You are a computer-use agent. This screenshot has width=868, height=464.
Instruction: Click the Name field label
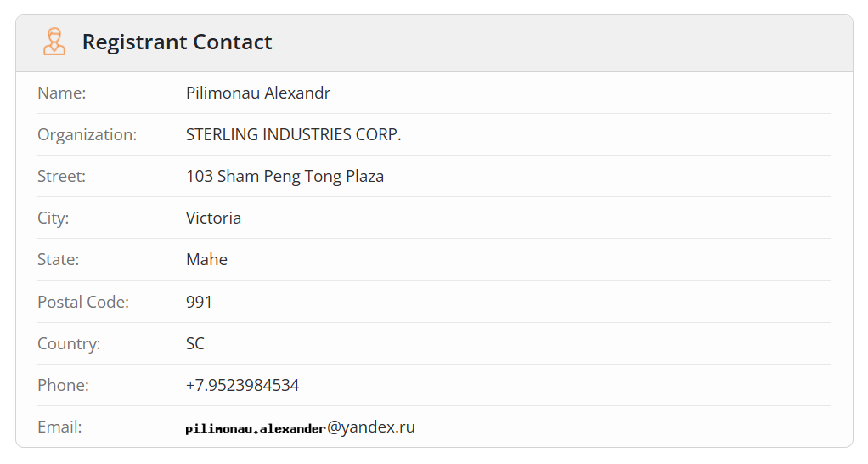click(x=62, y=93)
